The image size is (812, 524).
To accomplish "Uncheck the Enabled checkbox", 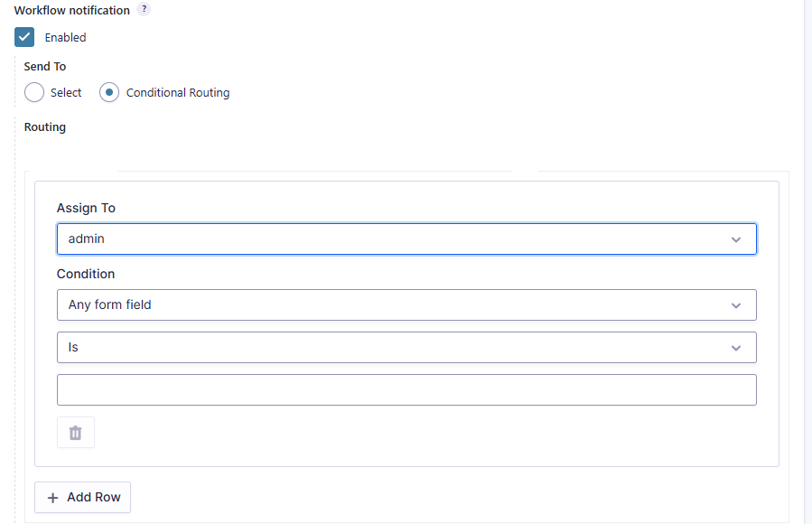I will click(25, 37).
